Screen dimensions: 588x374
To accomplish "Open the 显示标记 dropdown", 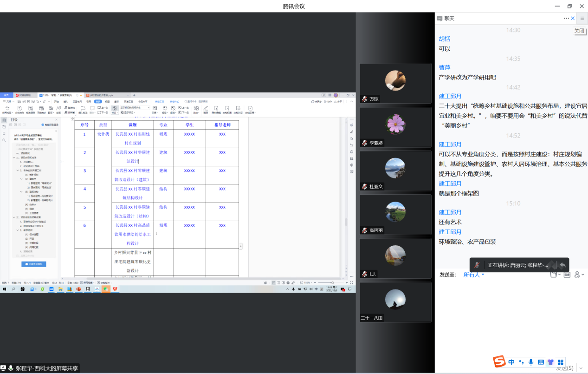I will pos(128,112).
